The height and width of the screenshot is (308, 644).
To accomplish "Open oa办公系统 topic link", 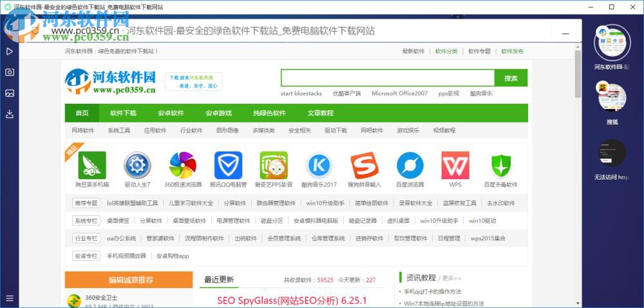I will click(x=122, y=238).
